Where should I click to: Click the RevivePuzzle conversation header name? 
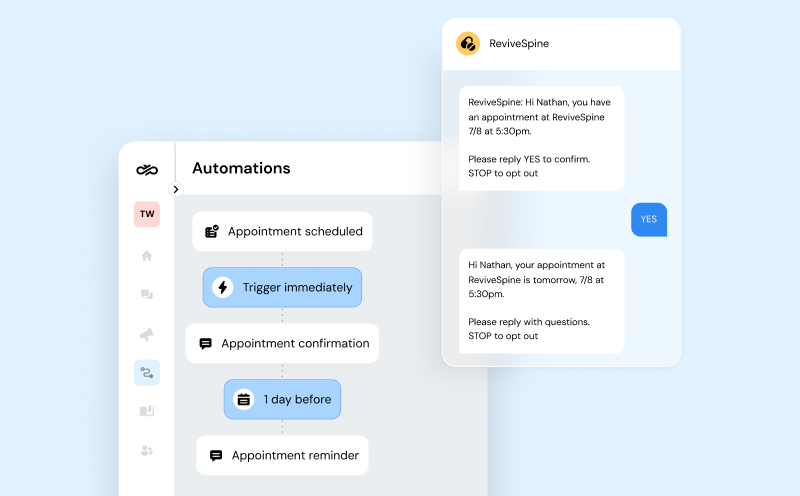point(519,44)
